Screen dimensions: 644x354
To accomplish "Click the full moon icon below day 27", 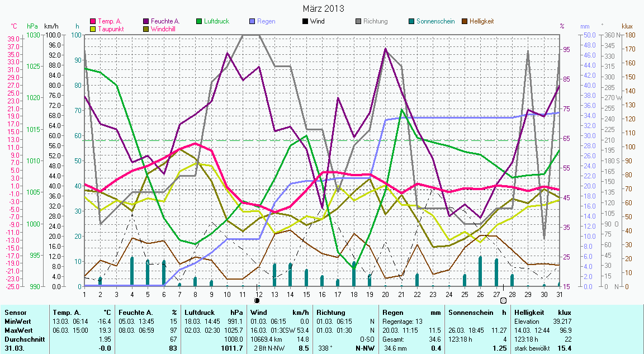I will pyautogui.click(x=503, y=300).
